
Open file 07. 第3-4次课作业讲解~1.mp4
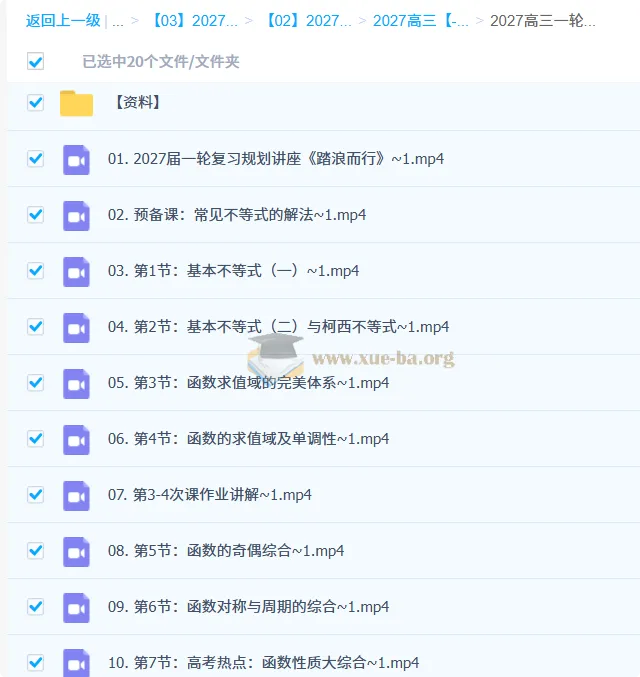pyautogui.click(x=210, y=495)
